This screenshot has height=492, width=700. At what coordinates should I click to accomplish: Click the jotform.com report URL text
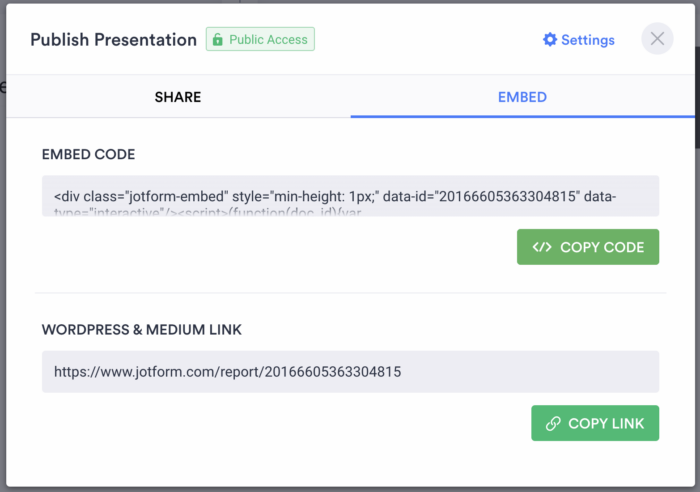(227, 371)
